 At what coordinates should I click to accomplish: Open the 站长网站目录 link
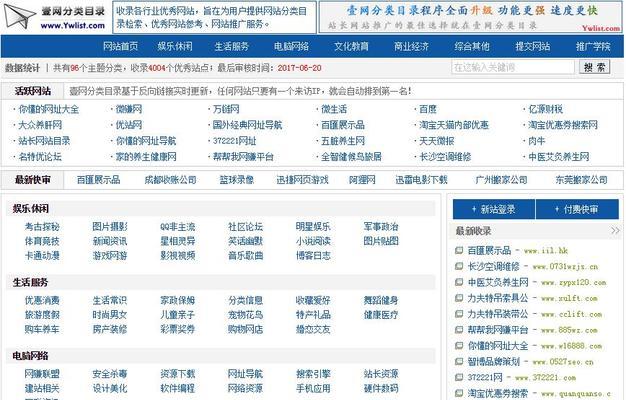[x=44, y=141]
